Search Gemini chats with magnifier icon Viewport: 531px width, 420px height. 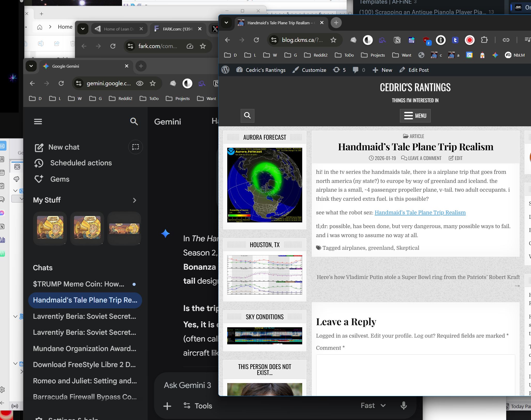coord(134,121)
